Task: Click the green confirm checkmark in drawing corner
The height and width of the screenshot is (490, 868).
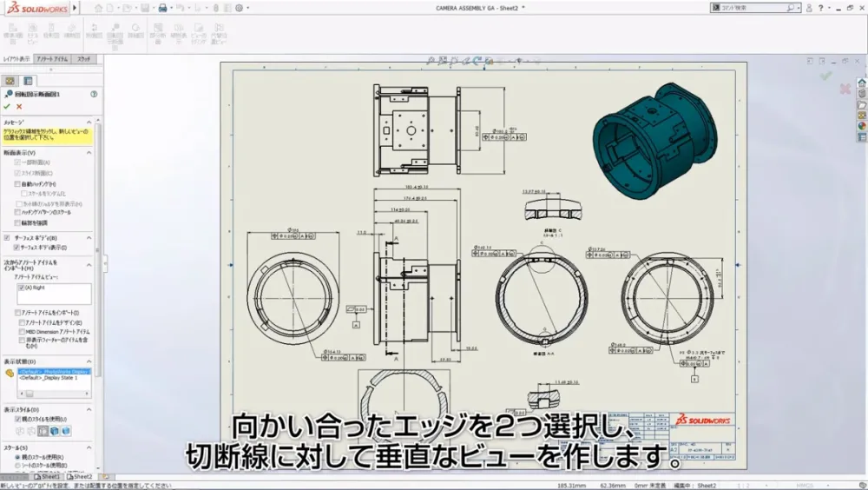Action: click(x=826, y=76)
